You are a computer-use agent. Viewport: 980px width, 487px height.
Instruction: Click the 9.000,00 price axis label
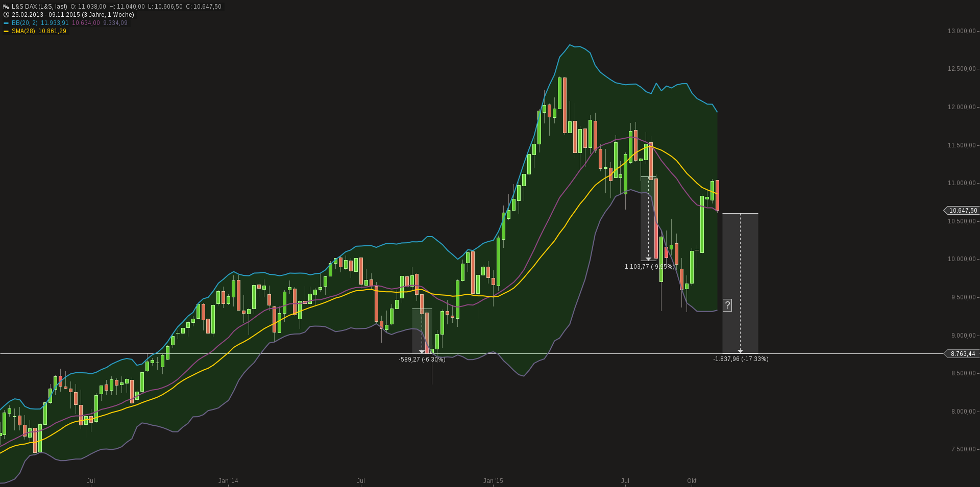tap(963, 336)
